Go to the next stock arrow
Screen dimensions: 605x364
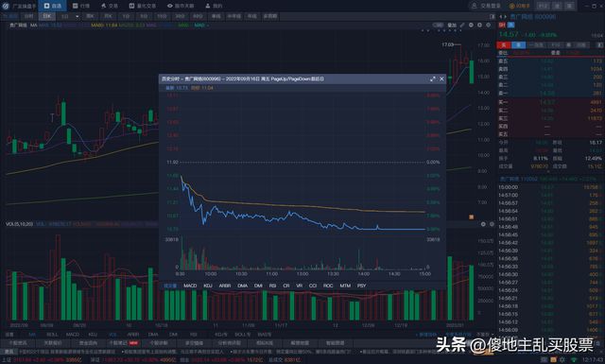505,17
